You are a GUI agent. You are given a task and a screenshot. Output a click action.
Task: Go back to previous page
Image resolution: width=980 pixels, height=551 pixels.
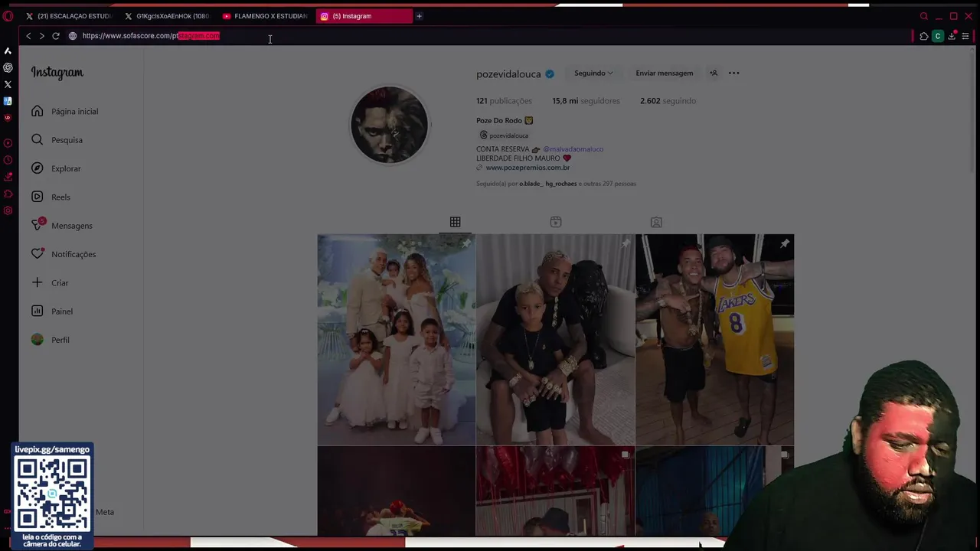point(28,36)
